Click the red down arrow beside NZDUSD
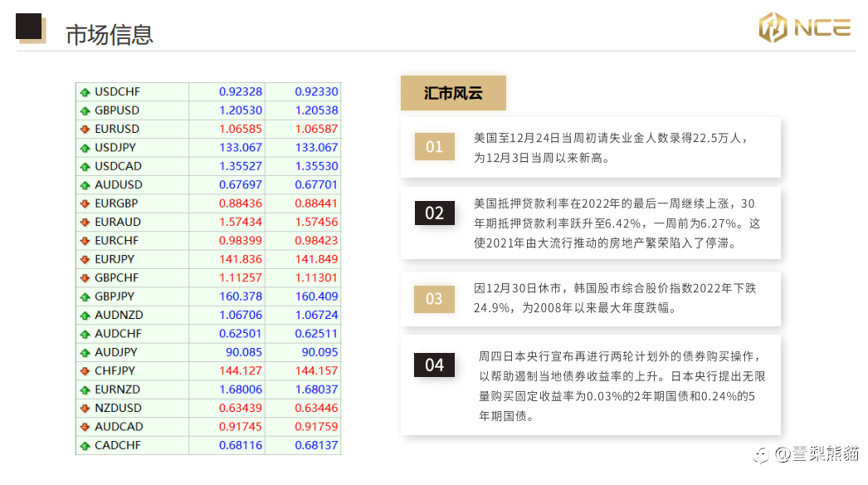 coord(85,409)
